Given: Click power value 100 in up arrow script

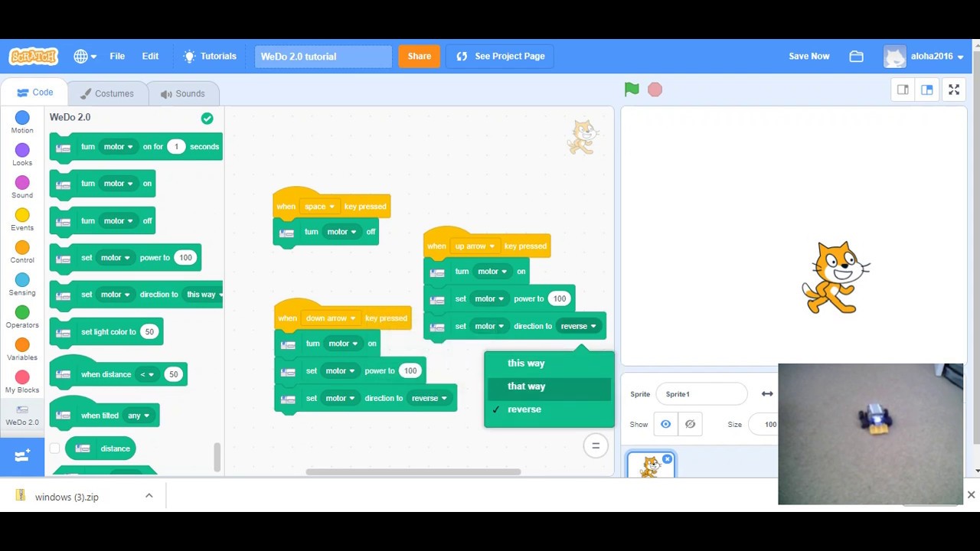Looking at the screenshot, I should tap(559, 298).
